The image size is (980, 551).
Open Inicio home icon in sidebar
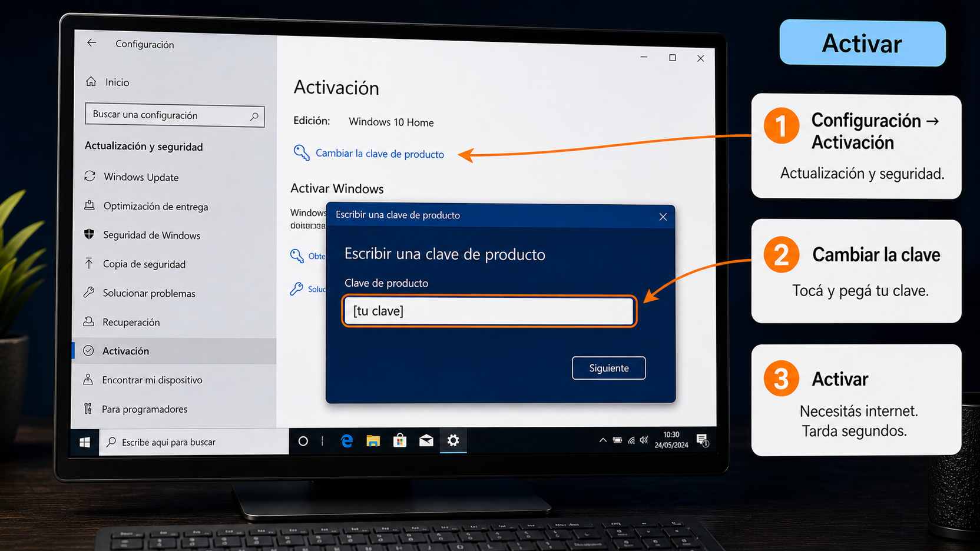[x=91, y=81]
